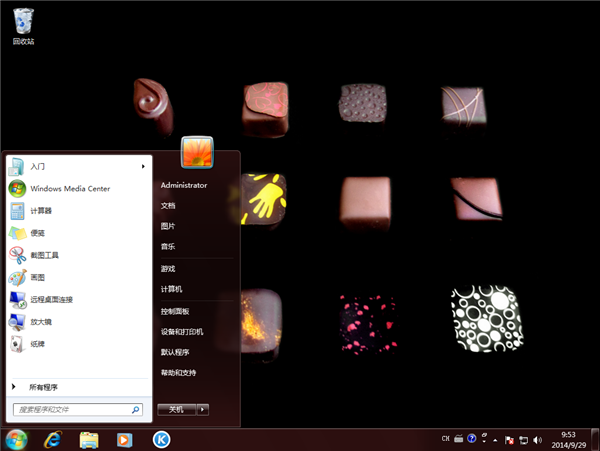Click the Action Center flag tray icon

click(x=509, y=439)
